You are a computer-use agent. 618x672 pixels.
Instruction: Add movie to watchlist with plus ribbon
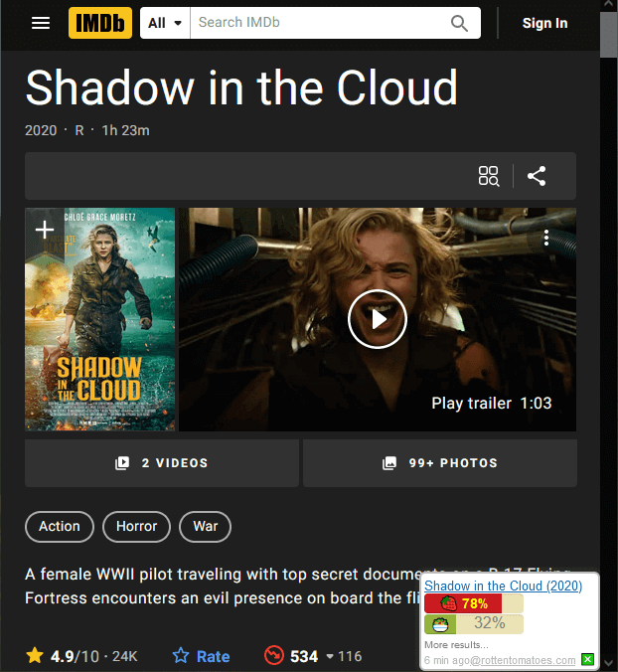pyautogui.click(x=45, y=230)
